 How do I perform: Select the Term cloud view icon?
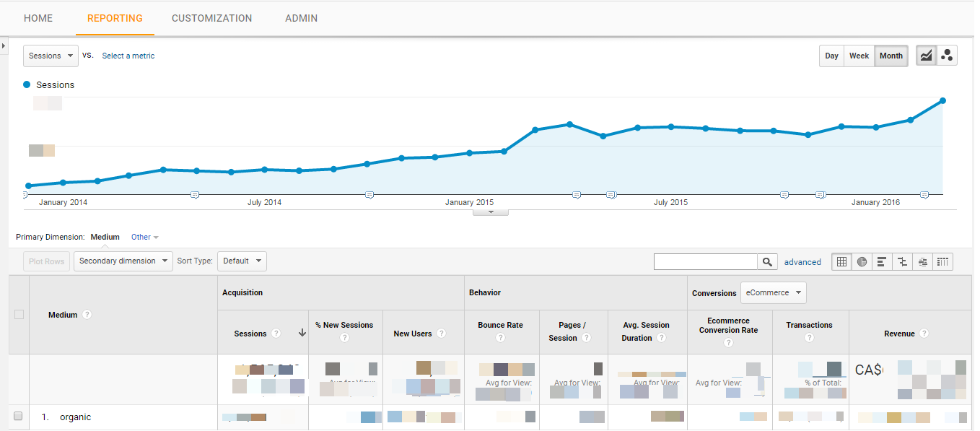click(x=922, y=262)
